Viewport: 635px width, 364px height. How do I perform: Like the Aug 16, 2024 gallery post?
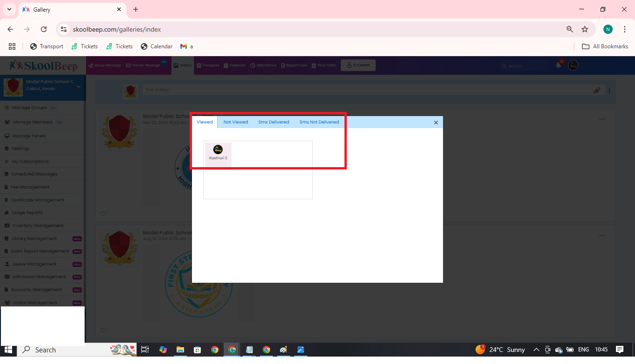pyautogui.click(x=103, y=330)
